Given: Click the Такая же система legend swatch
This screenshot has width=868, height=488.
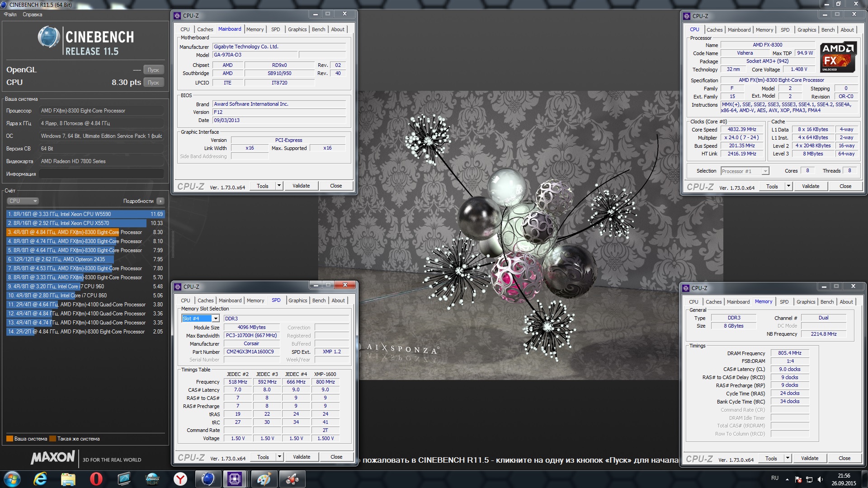Looking at the screenshot, I should [52, 439].
